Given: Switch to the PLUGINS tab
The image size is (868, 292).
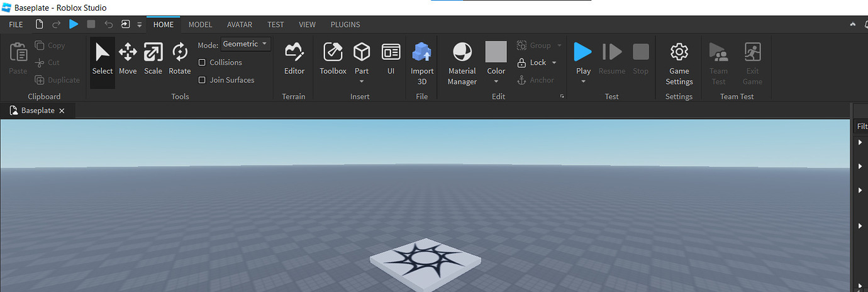Looking at the screenshot, I should click(x=345, y=25).
